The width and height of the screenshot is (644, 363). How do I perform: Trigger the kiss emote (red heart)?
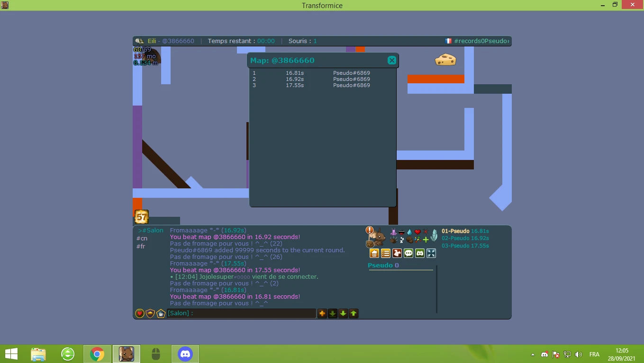417,232
